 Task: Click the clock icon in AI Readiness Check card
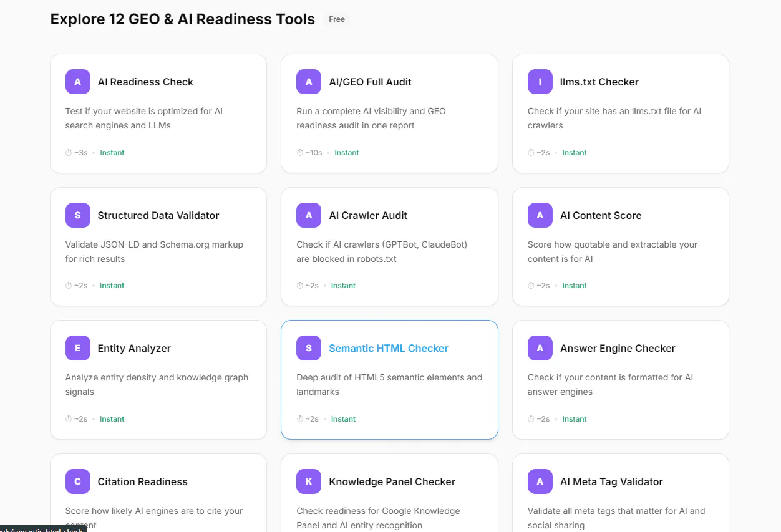69,153
